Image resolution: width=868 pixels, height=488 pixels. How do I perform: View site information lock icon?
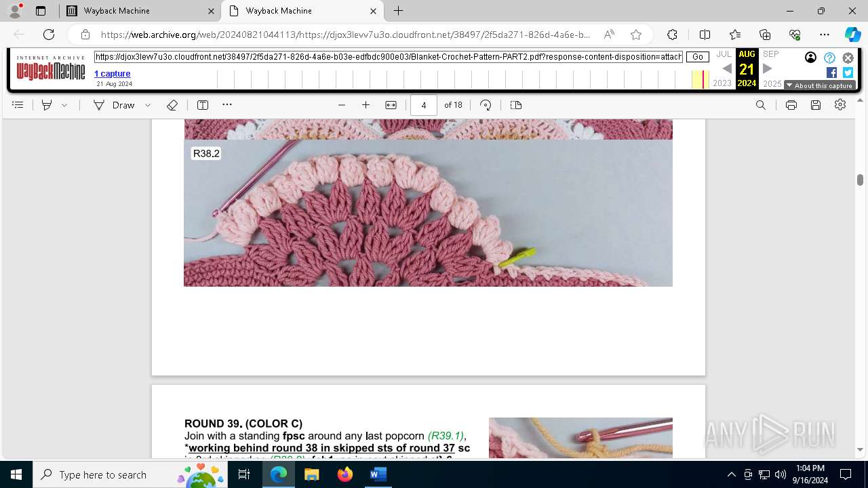(85, 35)
